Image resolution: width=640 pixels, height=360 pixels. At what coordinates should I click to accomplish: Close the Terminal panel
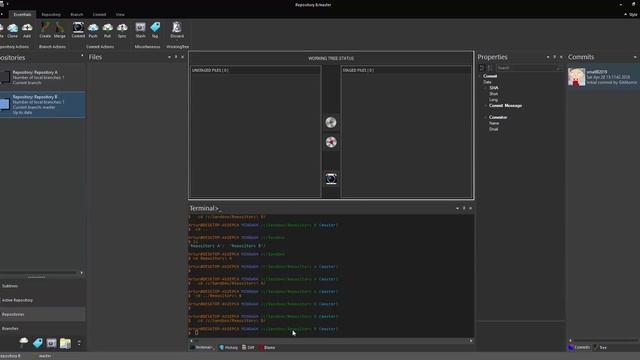pyautogui.click(x=471, y=208)
